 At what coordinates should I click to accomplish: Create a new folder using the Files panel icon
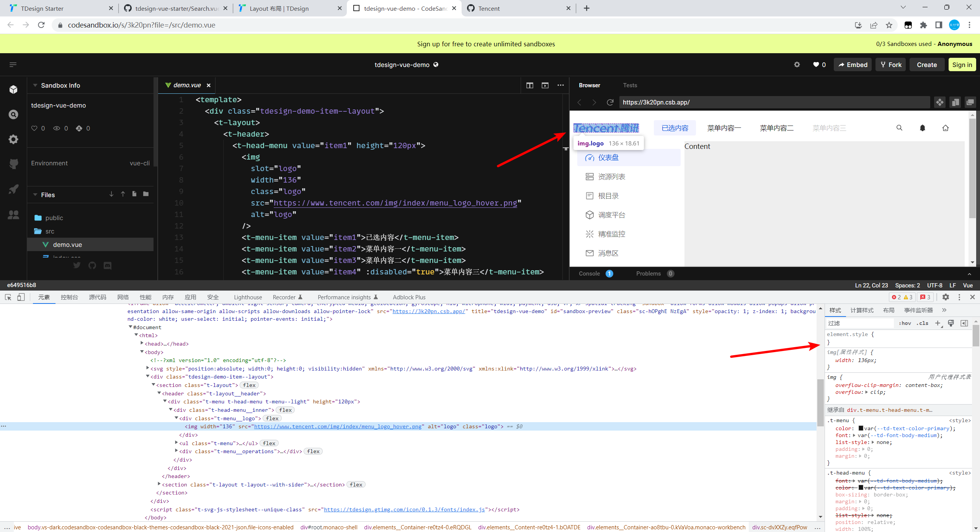pos(146,194)
